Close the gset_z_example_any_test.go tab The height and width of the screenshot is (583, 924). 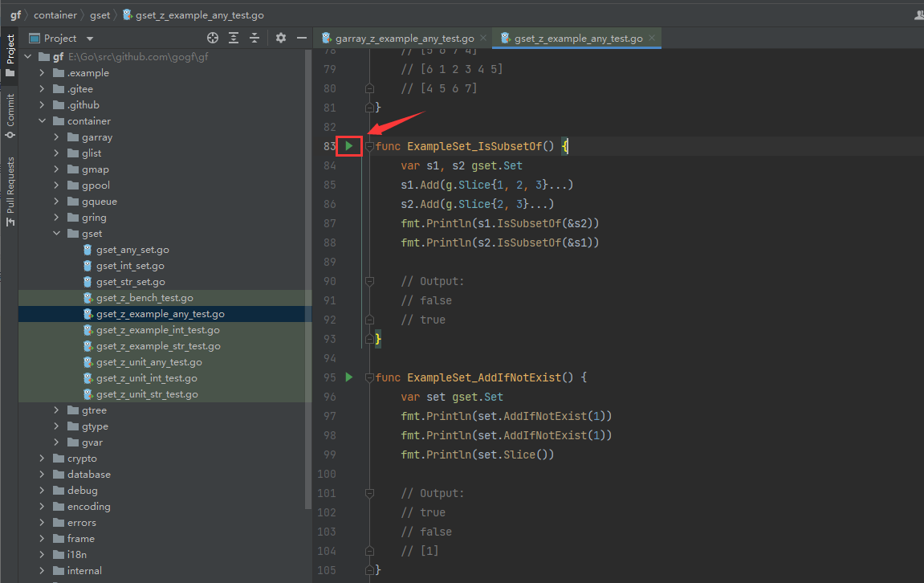(x=652, y=39)
